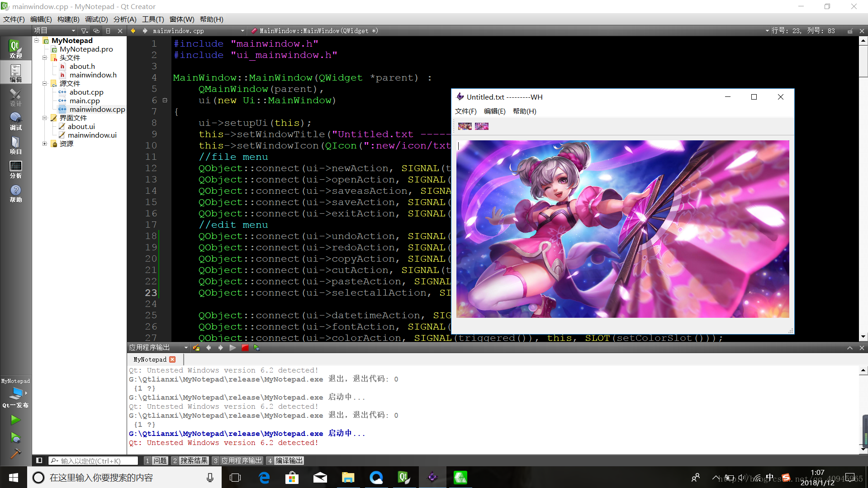
Task: Go to the previous item in the output pane
Action: (209, 348)
